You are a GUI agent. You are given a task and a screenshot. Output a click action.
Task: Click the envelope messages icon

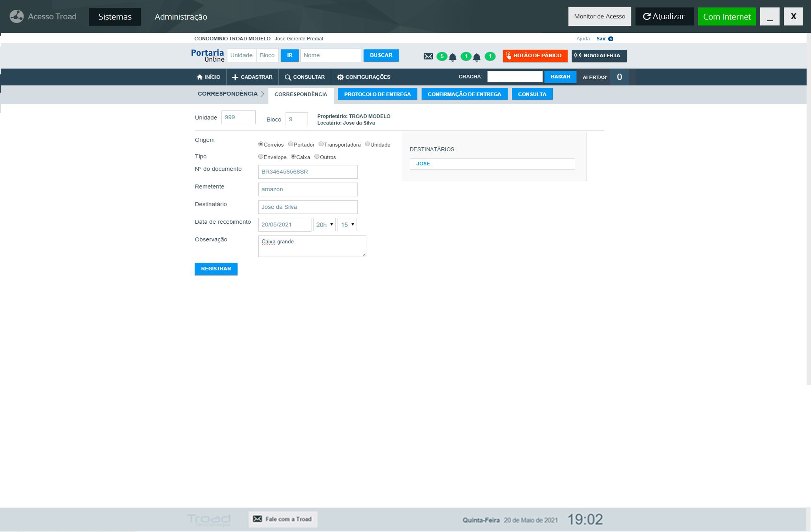tap(428, 56)
